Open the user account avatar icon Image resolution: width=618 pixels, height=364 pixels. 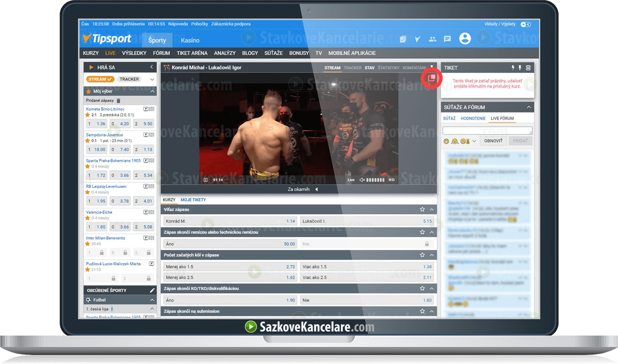pos(465,39)
